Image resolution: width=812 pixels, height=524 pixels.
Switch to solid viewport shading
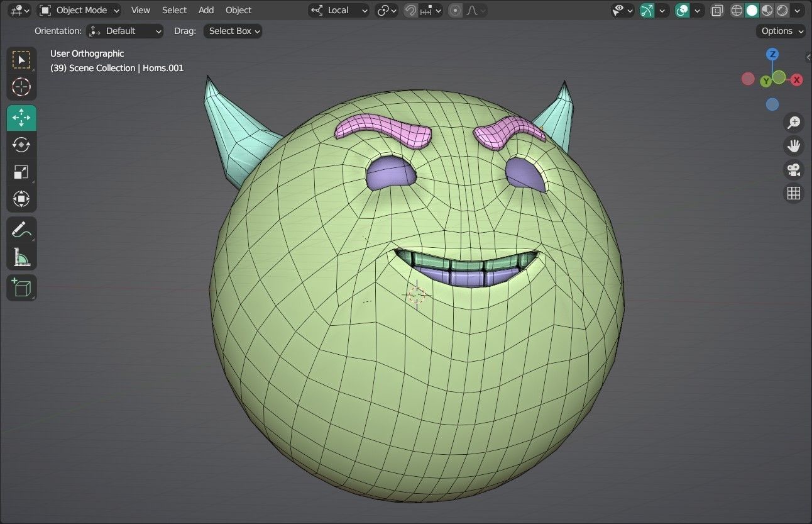(752, 10)
